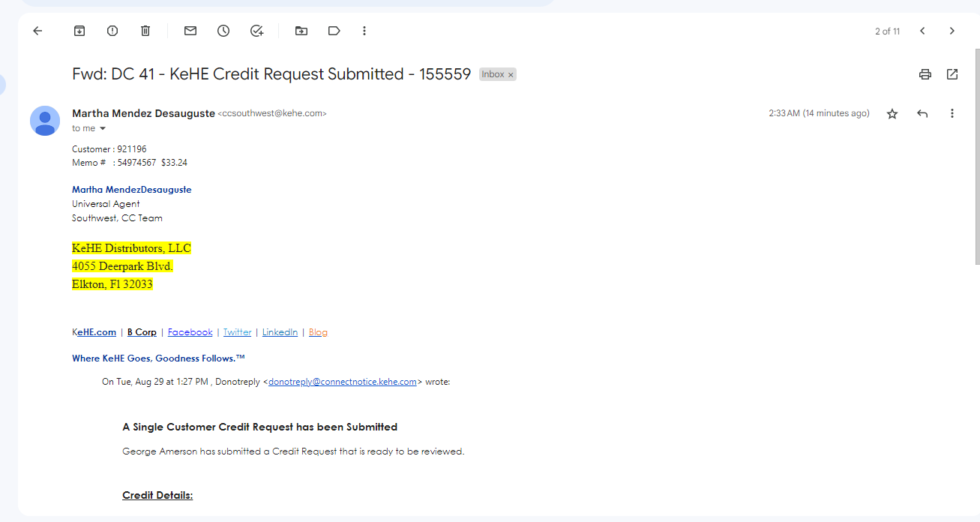Click the 2:33 AM timestamp

click(819, 113)
